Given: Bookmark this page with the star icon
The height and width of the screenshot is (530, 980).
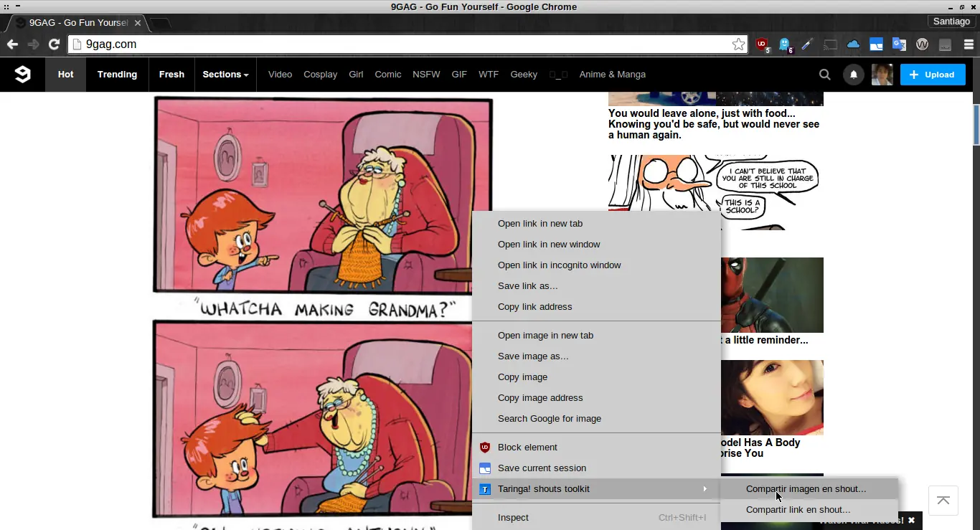Looking at the screenshot, I should point(738,44).
